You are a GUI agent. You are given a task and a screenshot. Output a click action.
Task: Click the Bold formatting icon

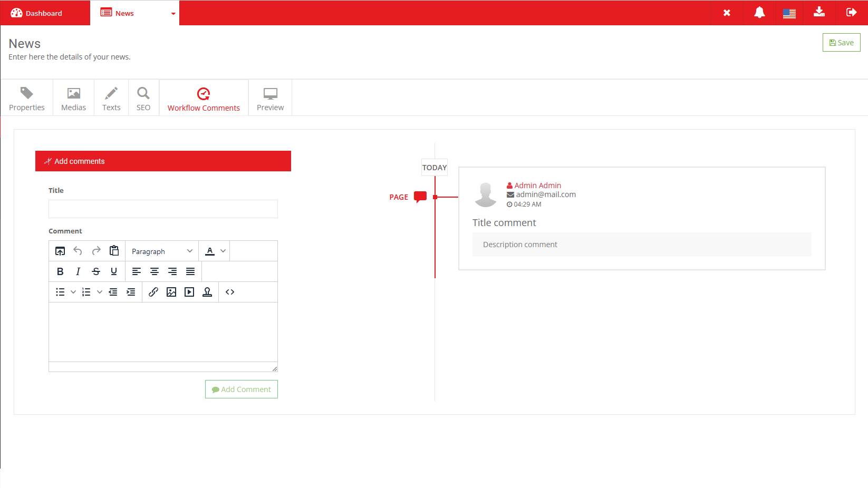coord(60,271)
